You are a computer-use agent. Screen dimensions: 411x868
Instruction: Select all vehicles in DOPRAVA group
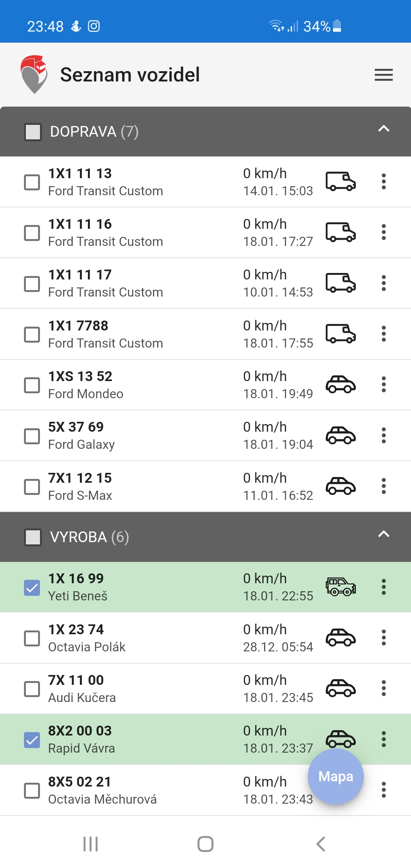(x=33, y=132)
